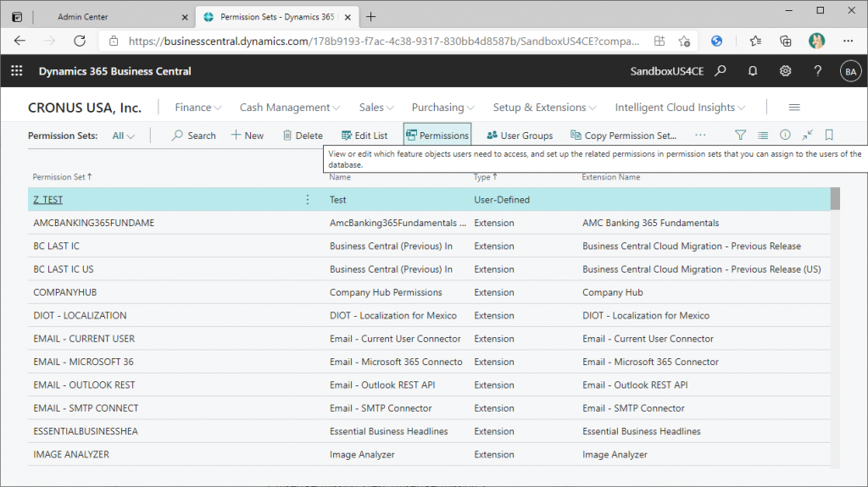Click the site lock info icon
Viewport: 868px width, 487px height.
click(114, 41)
